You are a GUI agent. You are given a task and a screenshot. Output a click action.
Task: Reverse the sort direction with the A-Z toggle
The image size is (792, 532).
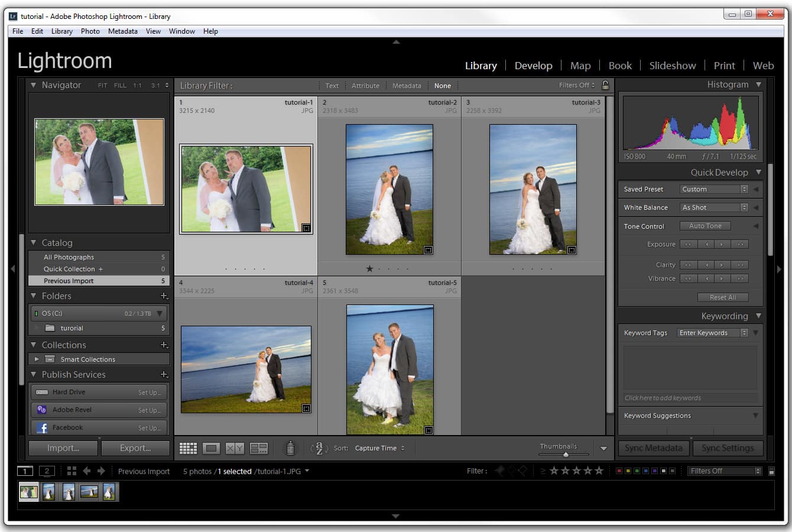(x=320, y=447)
